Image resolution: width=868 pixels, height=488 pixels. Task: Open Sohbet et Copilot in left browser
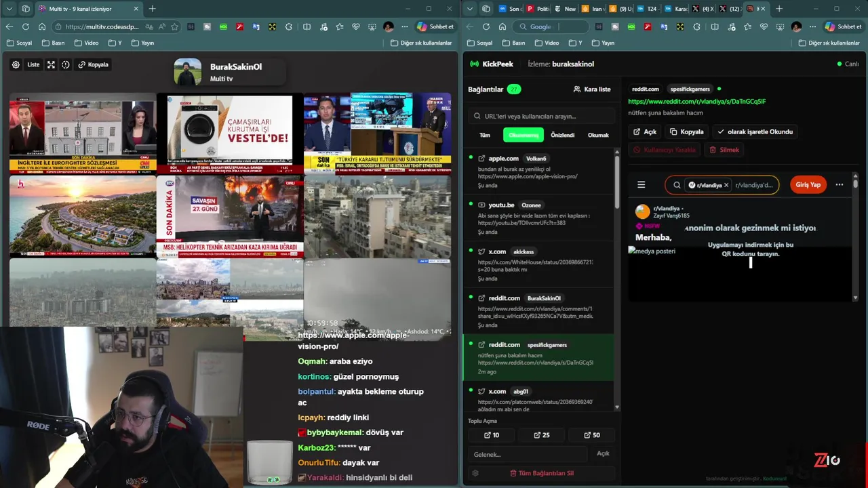tap(435, 26)
